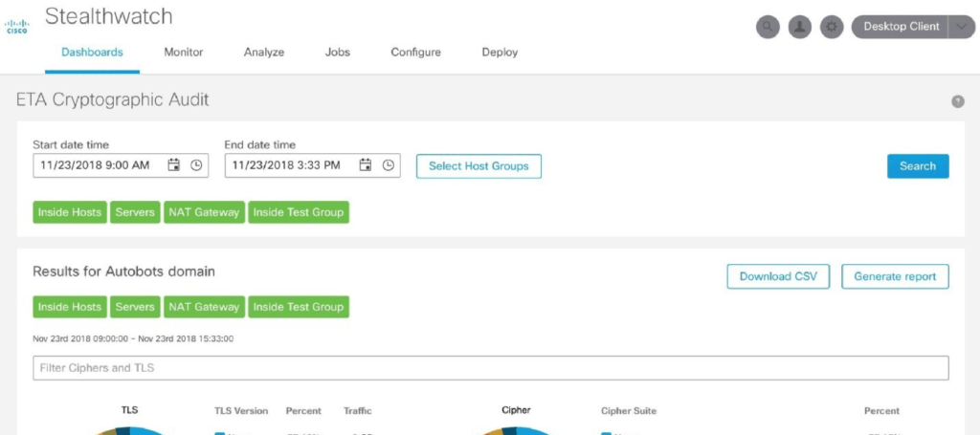980x435 pixels.
Task: Open calendar picker for End date time
Action: [x=366, y=165]
